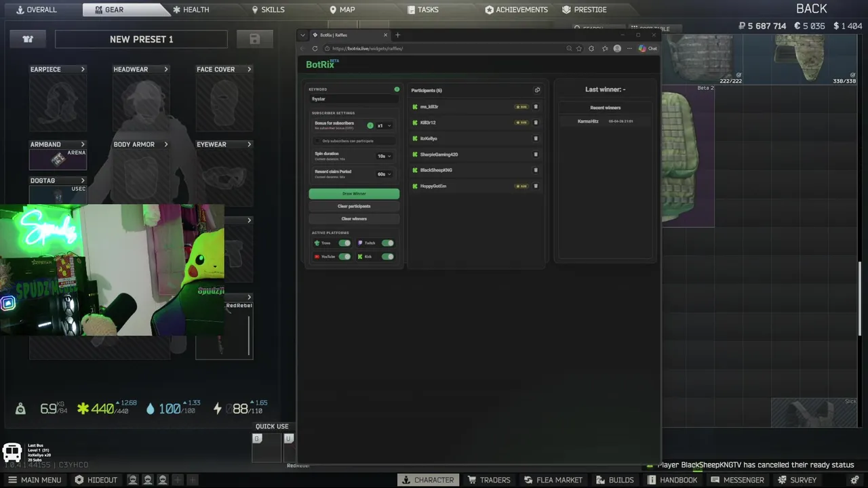Click the New Preset 1 name field

141,39
